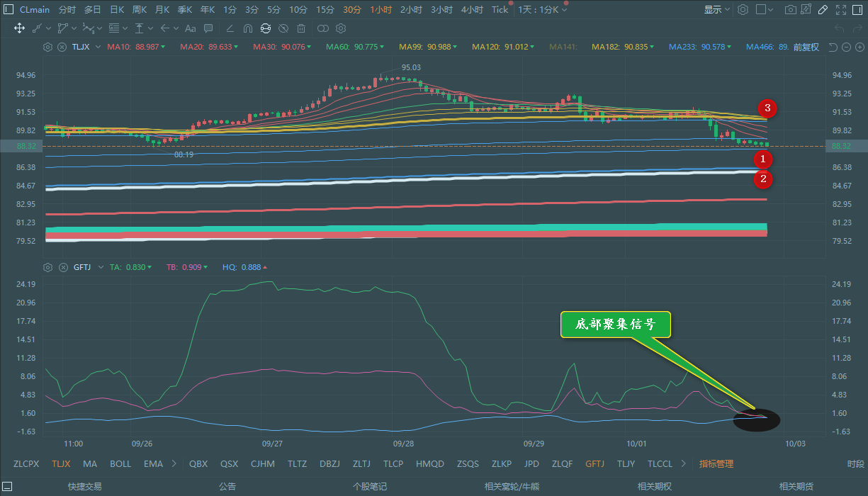Select the BOLL indicator tab

tap(120, 464)
